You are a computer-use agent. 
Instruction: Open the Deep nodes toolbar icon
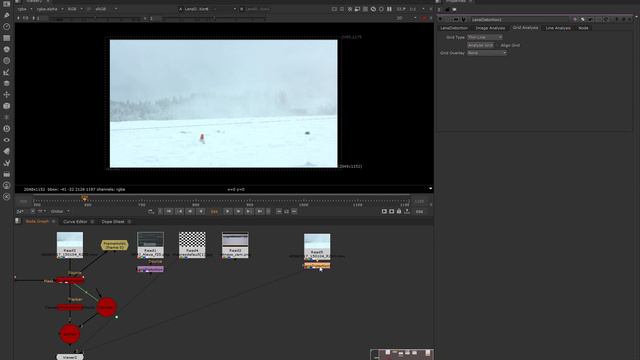pyautogui.click(x=6, y=129)
